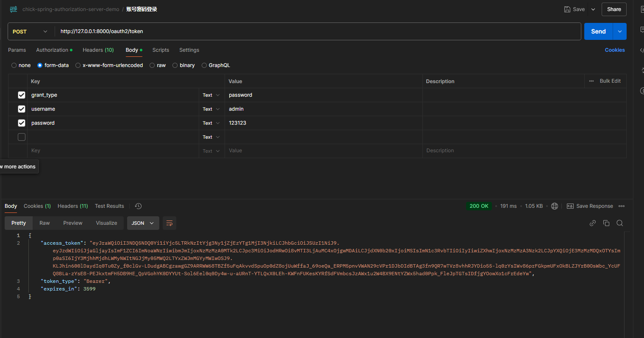The width and height of the screenshot is (644, 338).
Task: Copy response body to clipboard icon
Action: pyautogui.click(x=606, y=223)
